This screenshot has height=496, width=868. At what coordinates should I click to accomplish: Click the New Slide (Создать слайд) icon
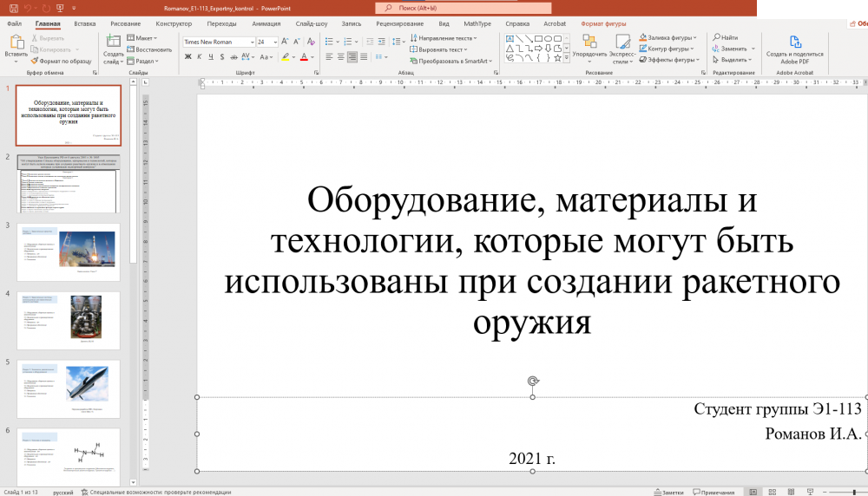click(114, 42)
